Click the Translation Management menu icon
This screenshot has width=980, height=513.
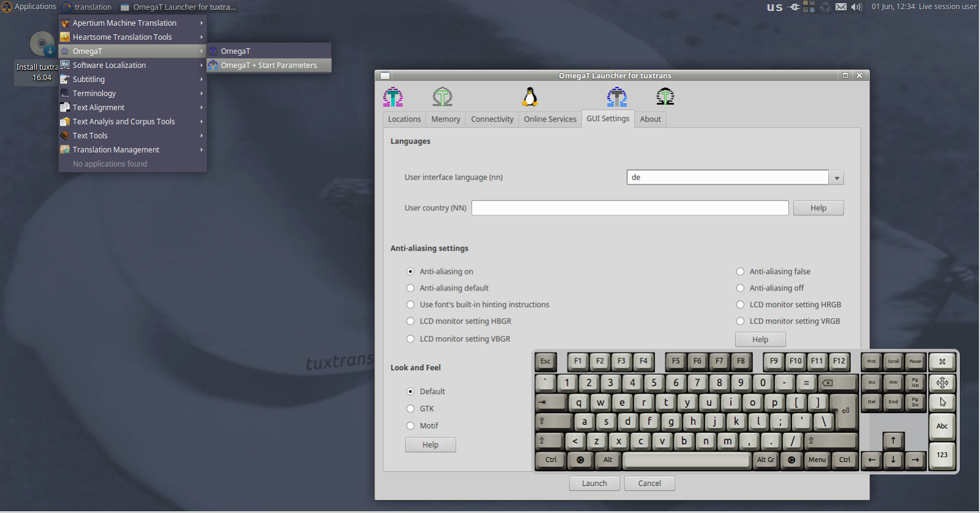coord(65,150)
